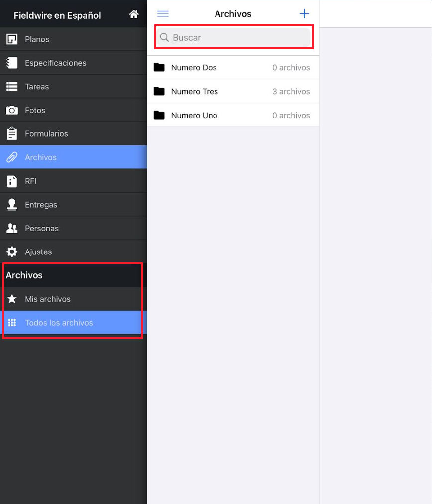Open the Numero Uno folder
Image resolution: width=432 pixels, height=504 pixels.
pos(233,115)
